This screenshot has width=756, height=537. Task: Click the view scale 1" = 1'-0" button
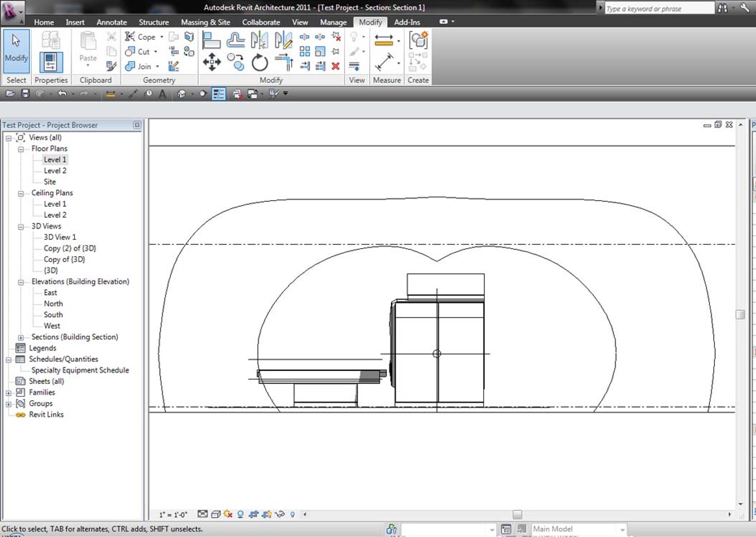pyautogui.click(x=173, y=515)
